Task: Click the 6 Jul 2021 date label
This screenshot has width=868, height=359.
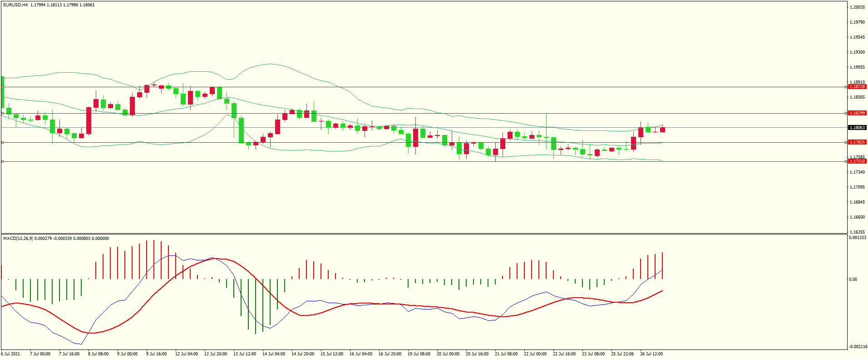Action: [10, 354]
